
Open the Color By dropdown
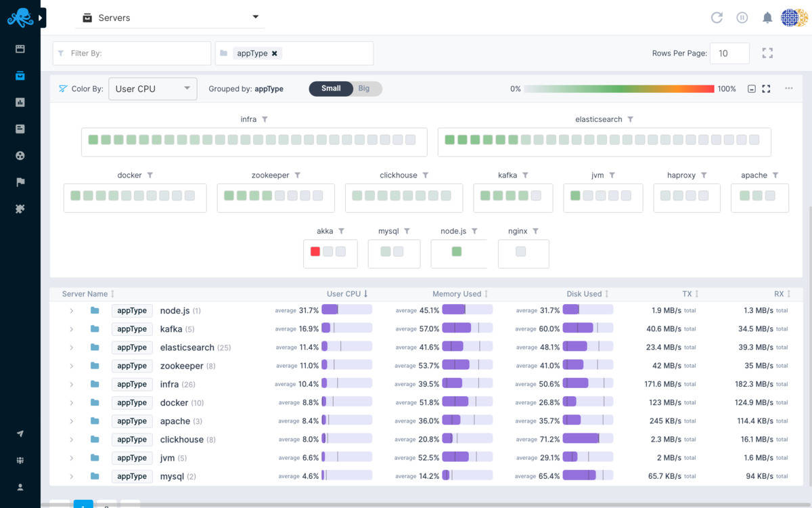coord(152,88)
